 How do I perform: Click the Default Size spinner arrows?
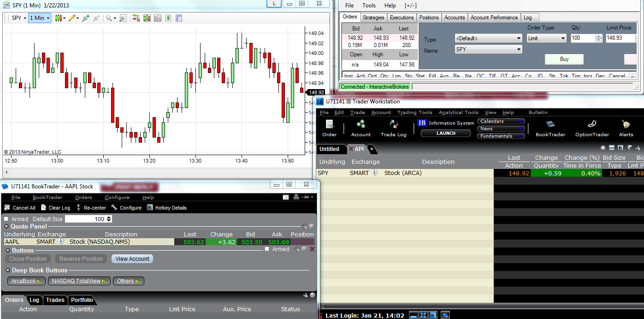pyautogui.click(x=109, y=219)
